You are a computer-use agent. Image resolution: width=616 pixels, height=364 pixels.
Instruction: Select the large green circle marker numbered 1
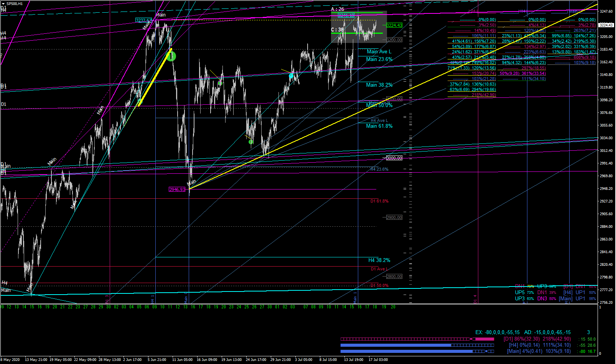coord(171,56)
